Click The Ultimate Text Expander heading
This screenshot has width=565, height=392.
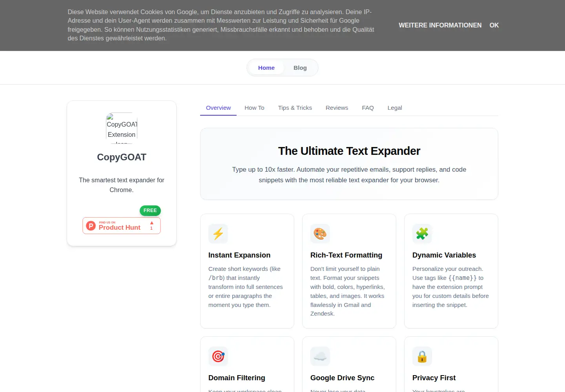(x=349, y=151)
